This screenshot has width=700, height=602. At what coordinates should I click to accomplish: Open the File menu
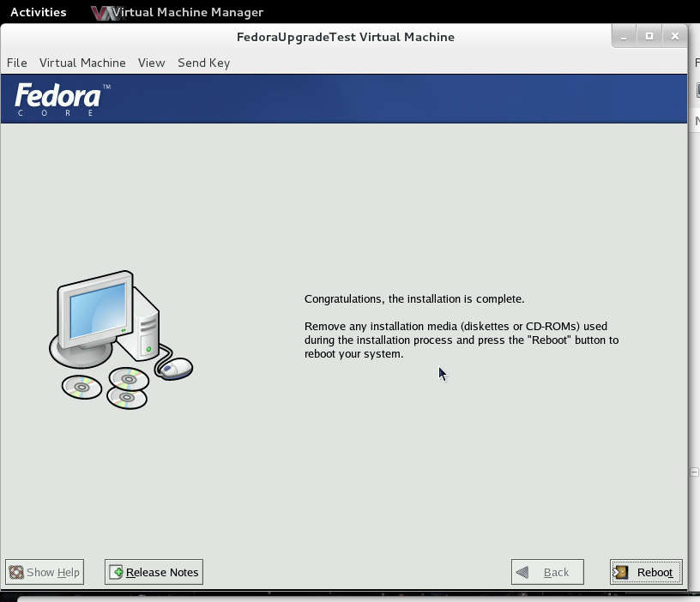(17, 63)
